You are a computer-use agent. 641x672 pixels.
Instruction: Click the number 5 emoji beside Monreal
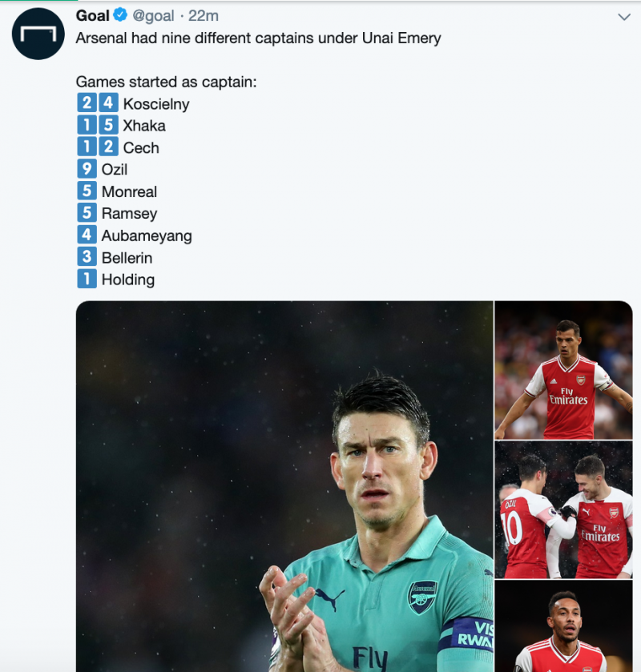point(87,191)
